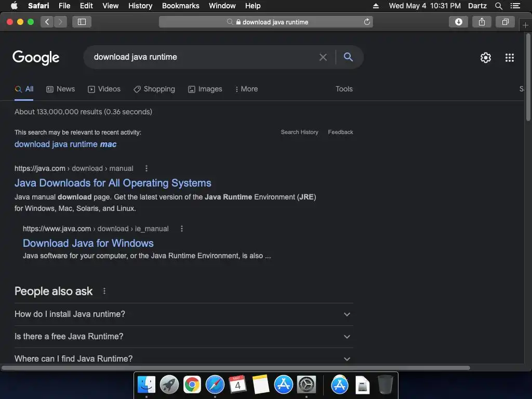Open options for java.com manual result
This screenshot has width=532, height=399.
coord(146,168)
